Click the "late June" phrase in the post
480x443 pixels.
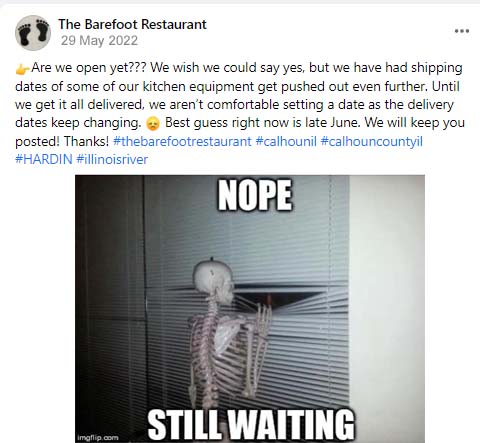(332, 123)
